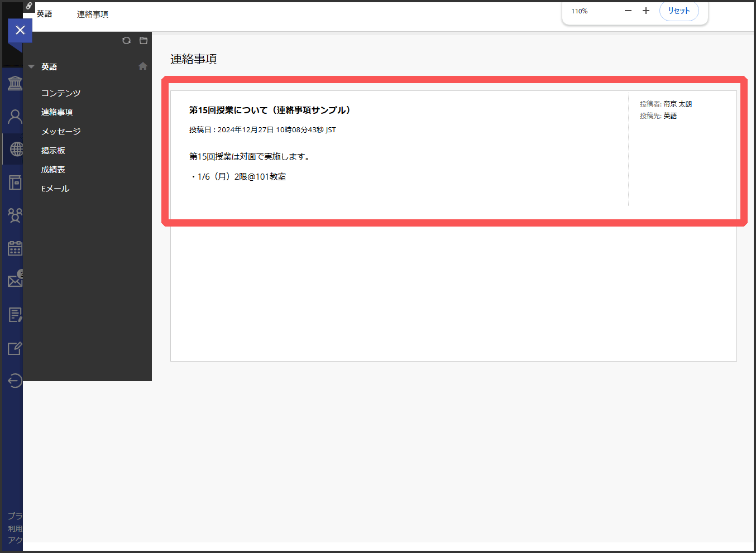Collapse the 英語 course menu chevron
Viewport: 756px width, 553px height.
point(31,66)
